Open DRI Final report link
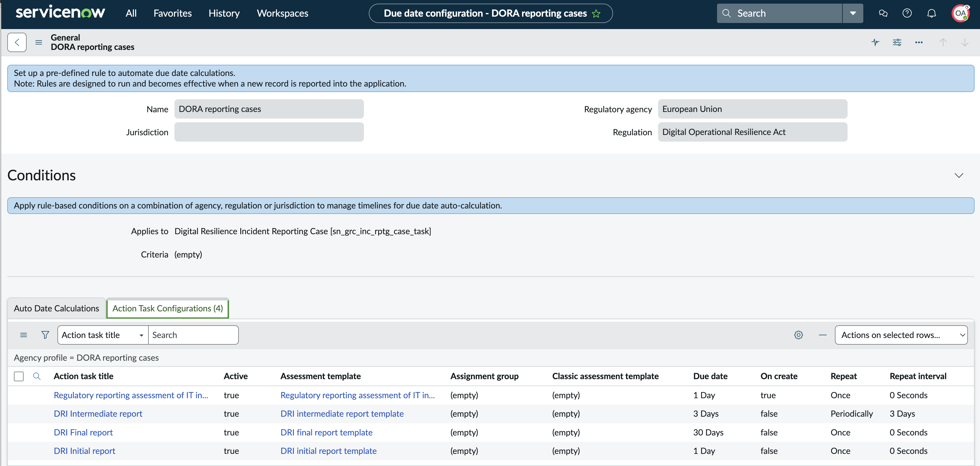Viewport: 980px width, 466px height. click(x=83, y=432)
